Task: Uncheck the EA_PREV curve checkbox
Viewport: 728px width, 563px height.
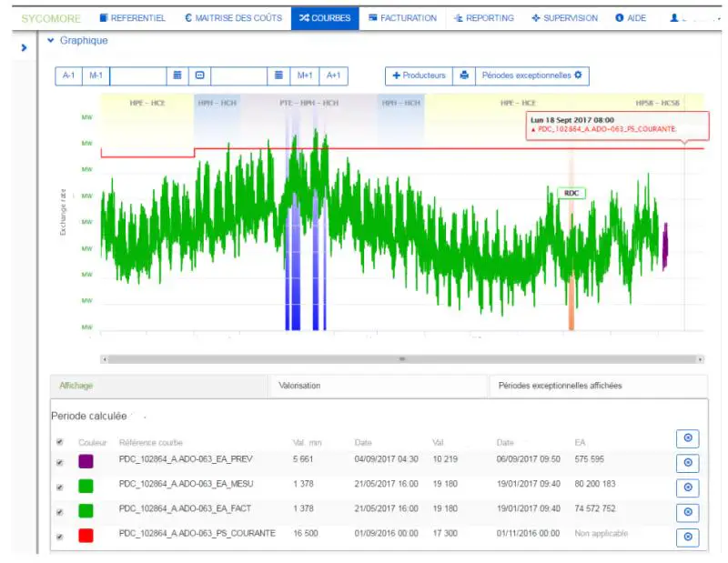Action: [x=59, y=463]
